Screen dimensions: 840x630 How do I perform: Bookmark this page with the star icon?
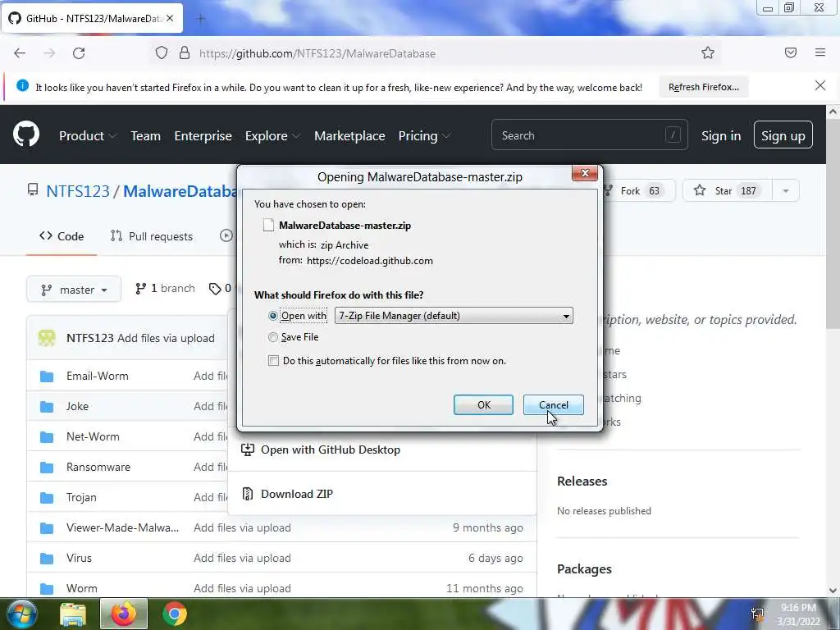708,52
